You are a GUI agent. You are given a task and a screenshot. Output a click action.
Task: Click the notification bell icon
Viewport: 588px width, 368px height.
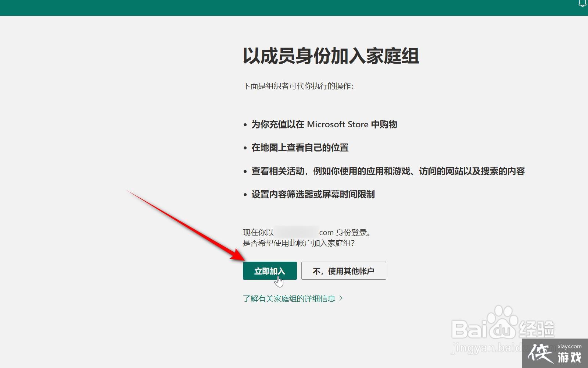(582, 3)
